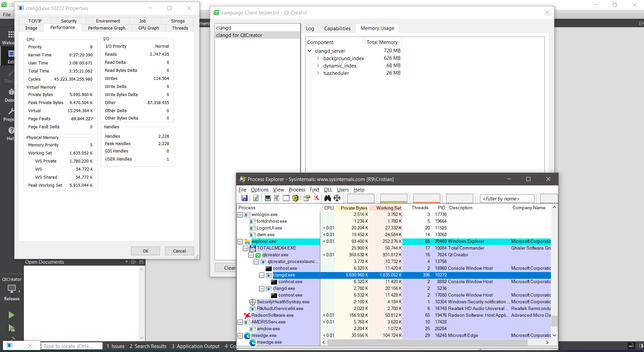Switch to Edit mode in Qt Creator sidebar
Viewport: 644px width, 352px height.
pyautogui.click(x=8, y=56)
